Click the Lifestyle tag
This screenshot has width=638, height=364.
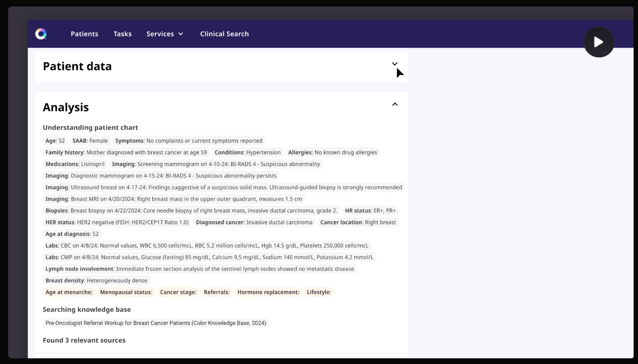(319, 292)
